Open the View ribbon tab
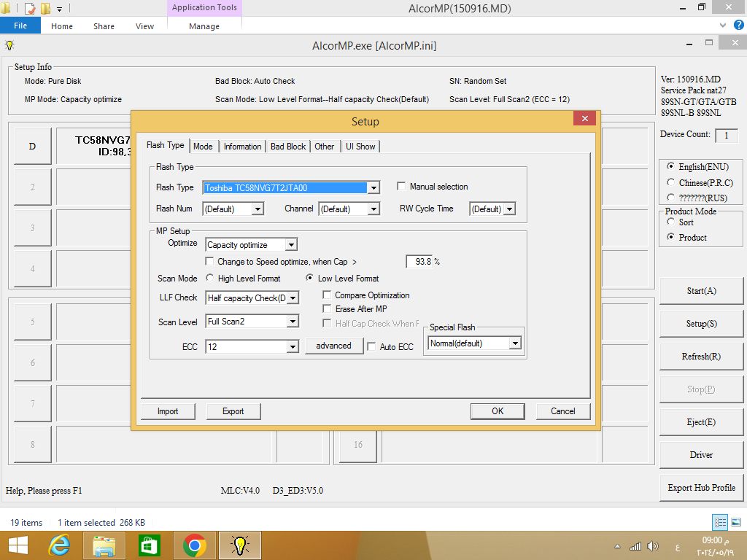This screenshot has height=560, width=747. click(144, 26)
